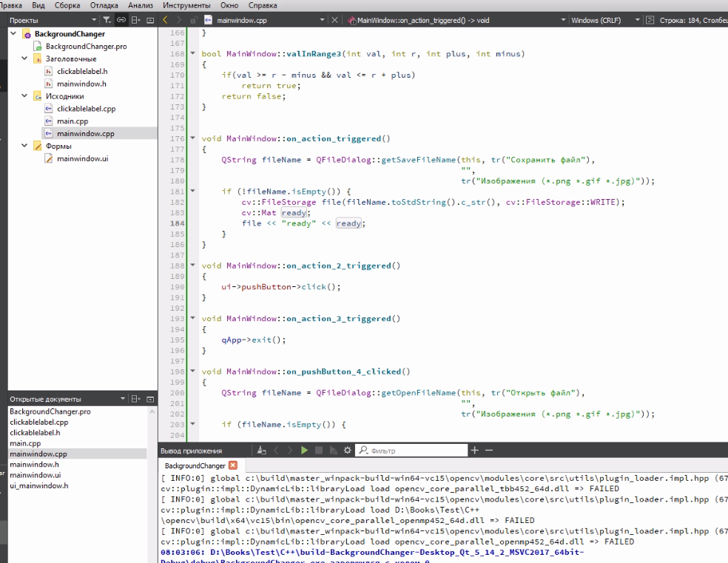Image resolution: width=728 pixels, height=563 pixels.
Task: Click in the Фильтр output filter field
Action: pyautogui.click(x=411, y=451)
